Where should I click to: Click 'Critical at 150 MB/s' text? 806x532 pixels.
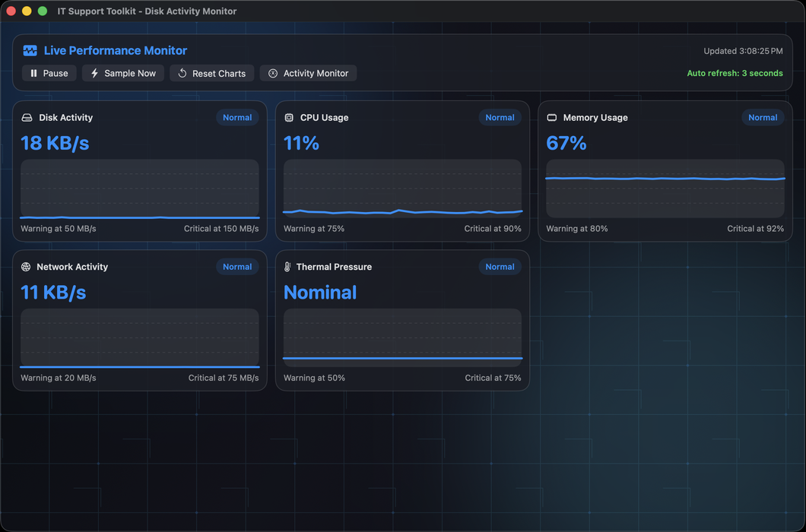221,229
